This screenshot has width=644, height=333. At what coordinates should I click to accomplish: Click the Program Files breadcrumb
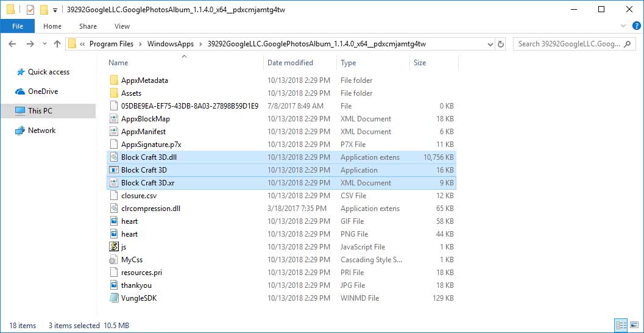[x=111, y=44]
